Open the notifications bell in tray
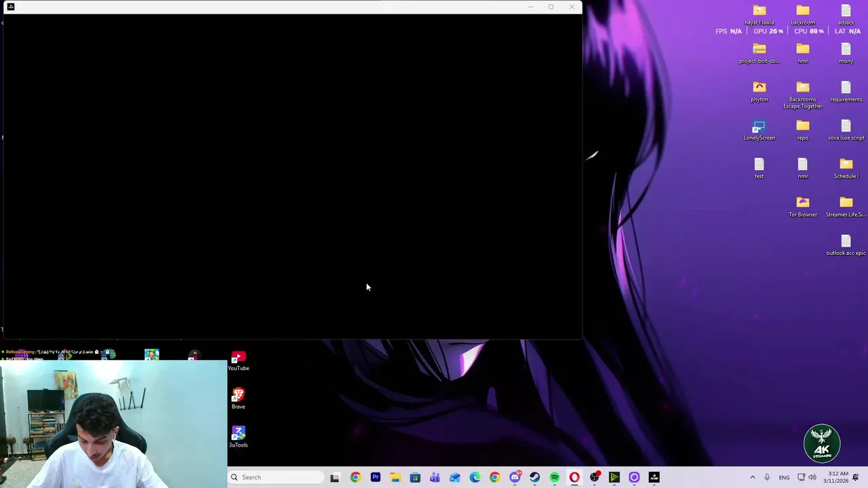The height and width of the screenshot is (488, 868). point(856,477)
